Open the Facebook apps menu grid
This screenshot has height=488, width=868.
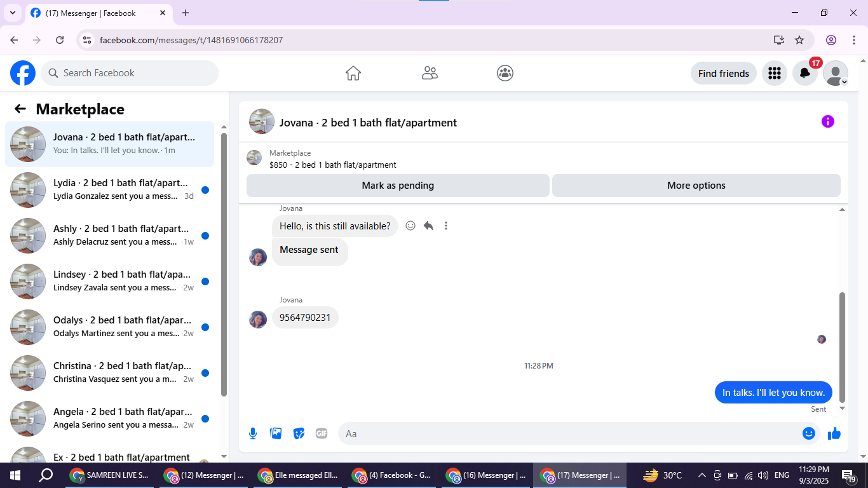(x=774, y=73)
